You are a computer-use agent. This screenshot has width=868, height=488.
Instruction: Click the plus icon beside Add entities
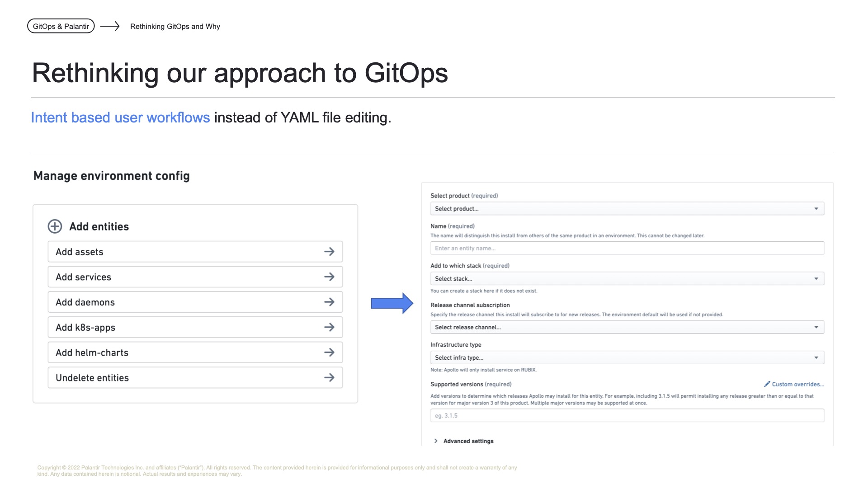(x=55, y=226)
